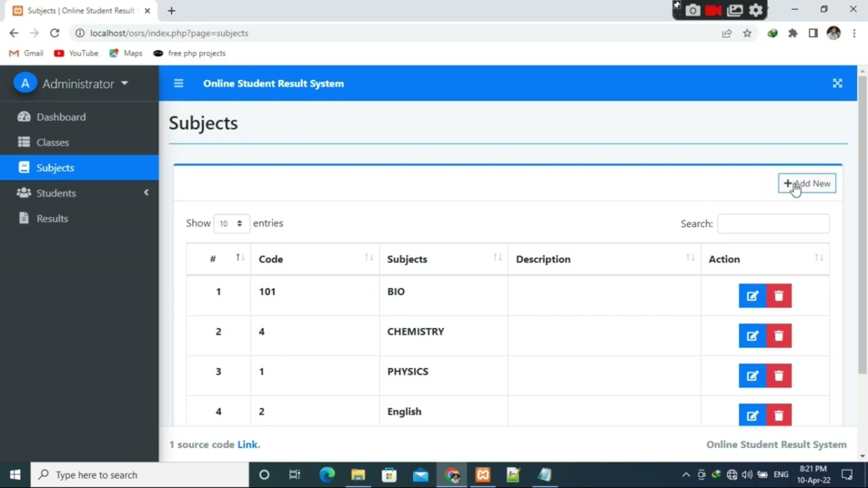The image size is (868, 488).
Task: Delete the BIO subject row
Action: pos(778,296)
